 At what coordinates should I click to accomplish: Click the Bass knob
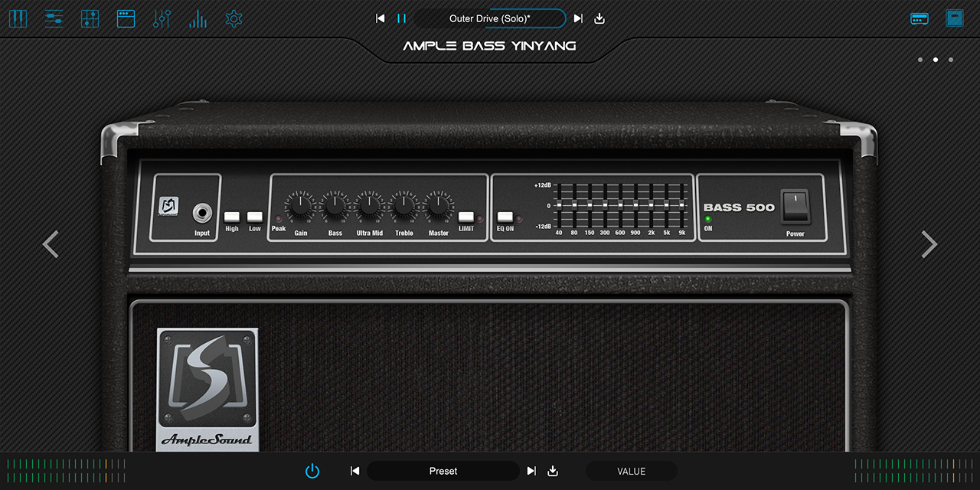(x=335, y=205)
